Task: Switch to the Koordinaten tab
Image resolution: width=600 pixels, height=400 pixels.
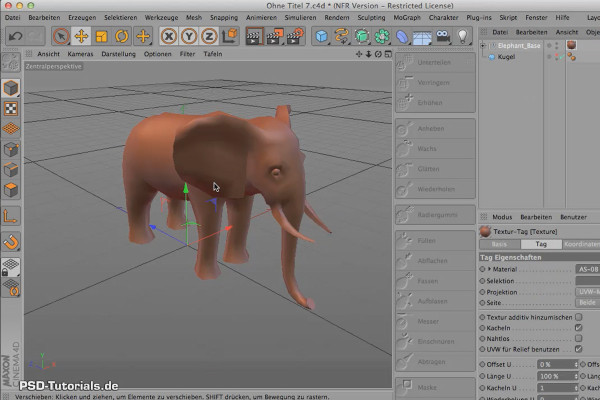Action: [582, 244]
